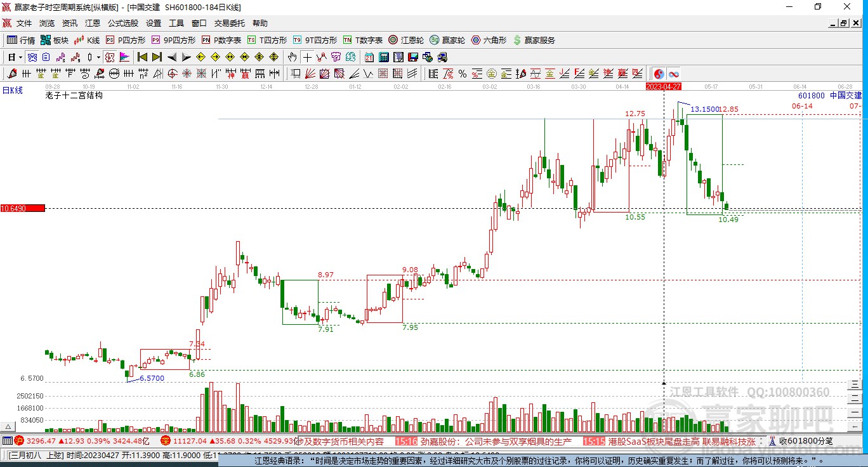
Task: Select the hand pan tool
Action: coord(293,57)
